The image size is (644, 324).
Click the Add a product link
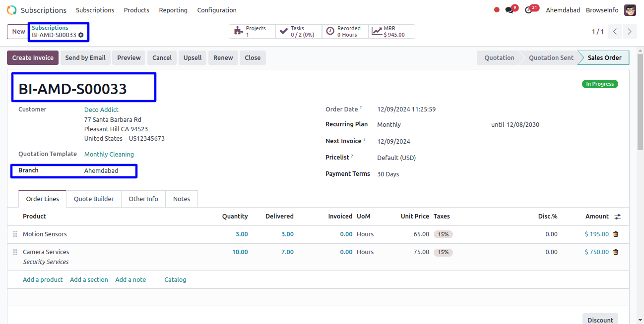click(43, 280)
